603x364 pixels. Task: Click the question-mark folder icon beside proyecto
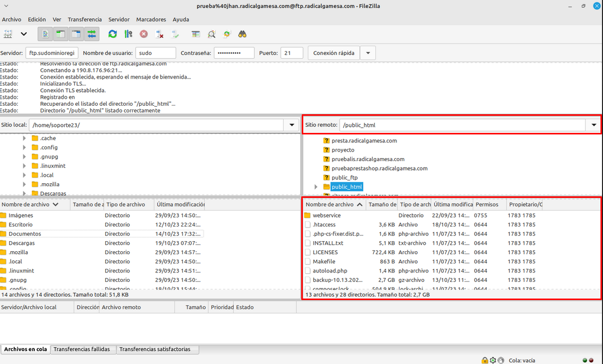point(326,150)
